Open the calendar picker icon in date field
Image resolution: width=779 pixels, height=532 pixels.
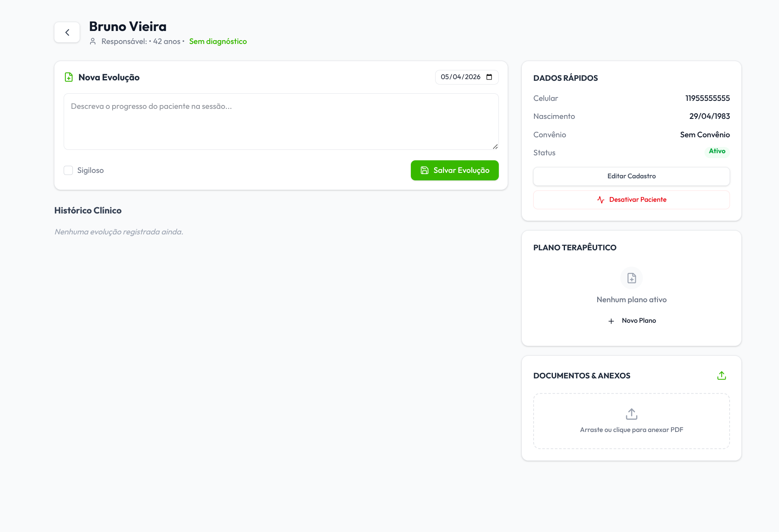pos(489,77)
